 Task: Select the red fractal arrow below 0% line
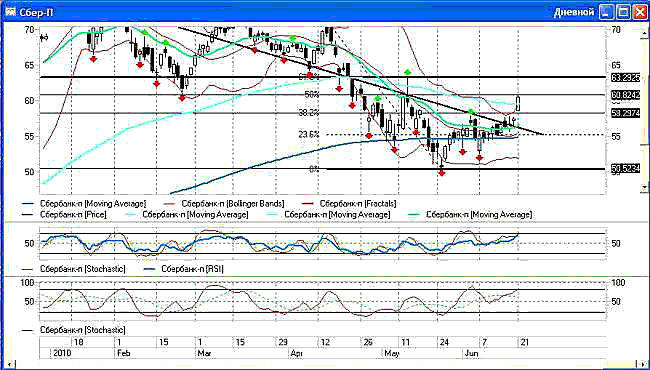pos(442,173)
